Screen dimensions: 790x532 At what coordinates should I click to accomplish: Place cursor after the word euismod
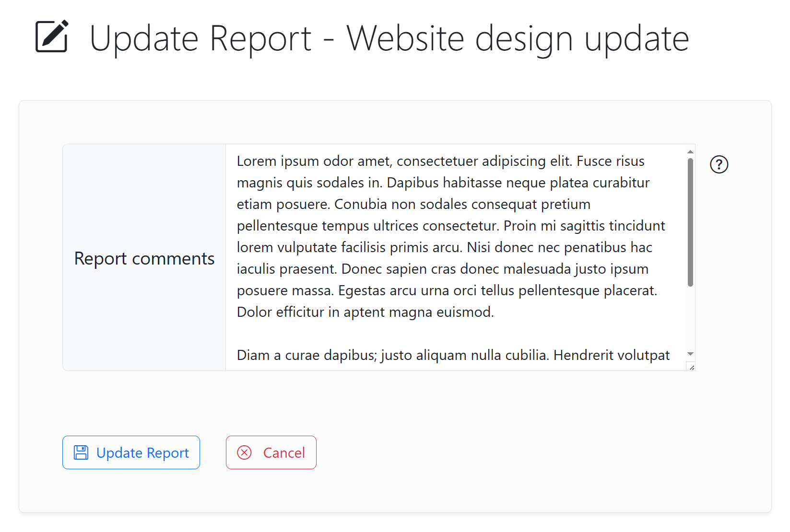(495, 312)
